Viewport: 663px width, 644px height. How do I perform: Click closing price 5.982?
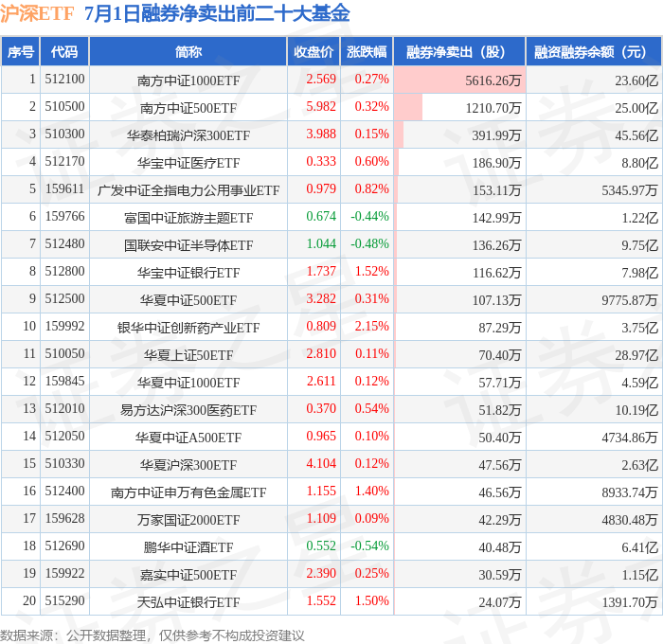click(x=321, y=107)
